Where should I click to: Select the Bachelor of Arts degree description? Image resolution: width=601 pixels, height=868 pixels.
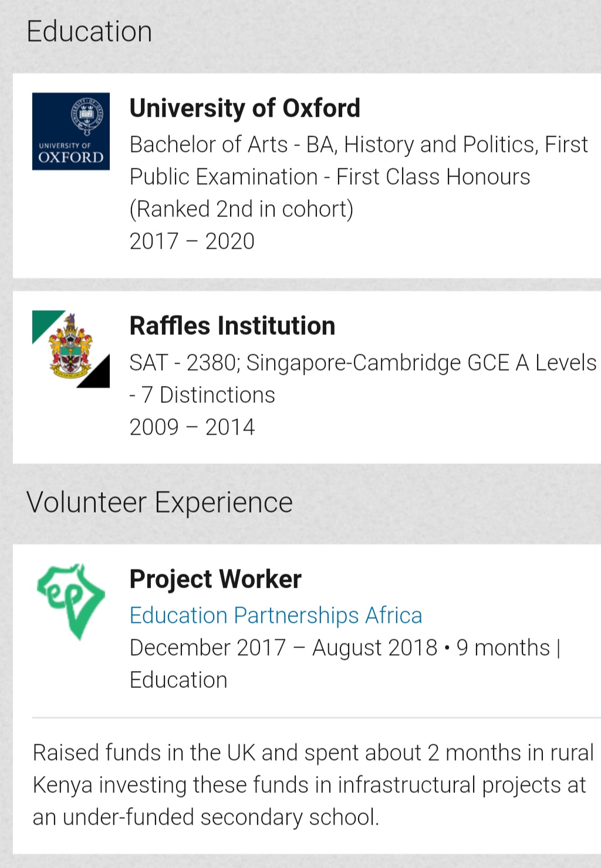(x=359, y=177)
